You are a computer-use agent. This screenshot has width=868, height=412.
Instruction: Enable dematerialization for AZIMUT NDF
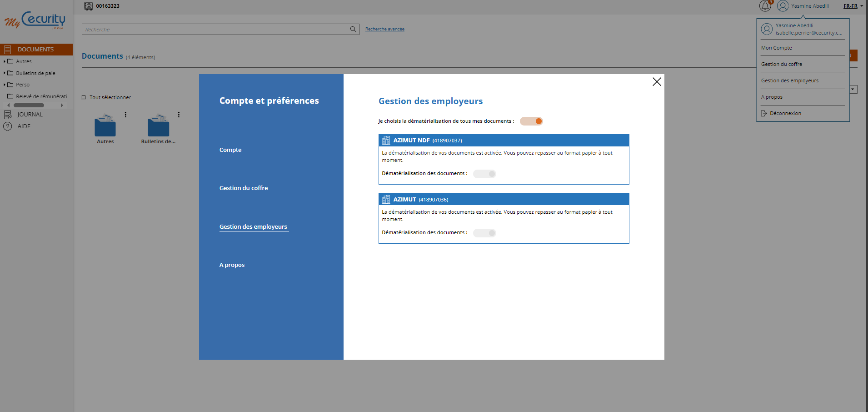click(484, 173)
